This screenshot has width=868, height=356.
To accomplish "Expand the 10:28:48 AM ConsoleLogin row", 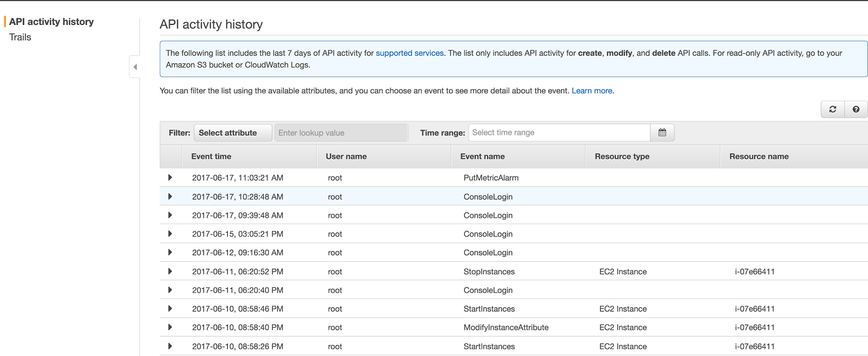I will pyautogui.click(x=170, y=197).
